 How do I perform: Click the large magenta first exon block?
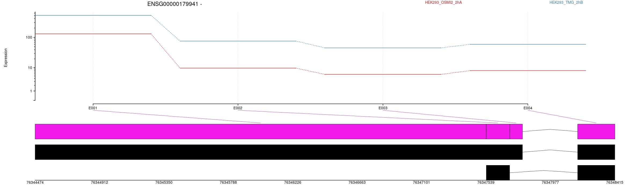(261, 132)
